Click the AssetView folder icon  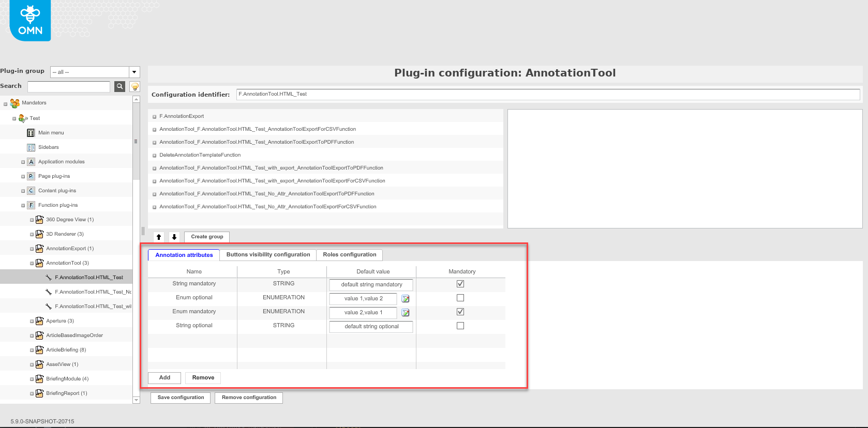point(39,364)
